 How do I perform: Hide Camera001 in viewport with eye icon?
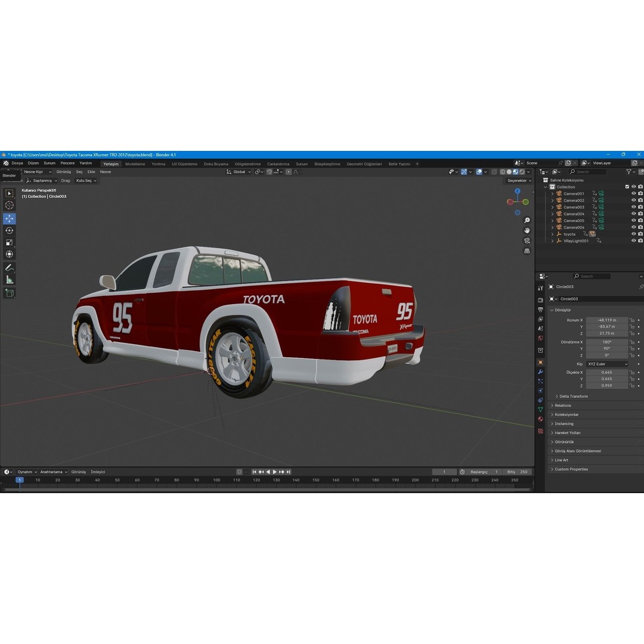(x=634, y=193)
